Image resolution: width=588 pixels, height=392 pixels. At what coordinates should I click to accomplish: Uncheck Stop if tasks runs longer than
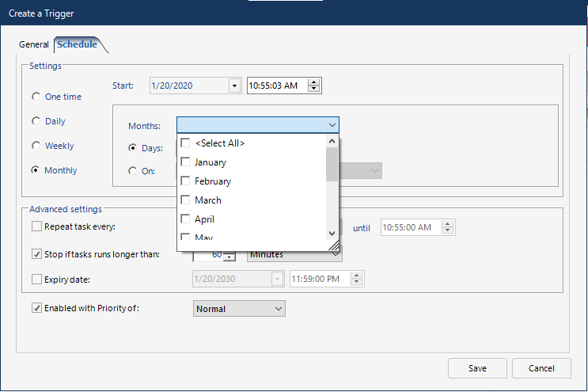point(37,254)
